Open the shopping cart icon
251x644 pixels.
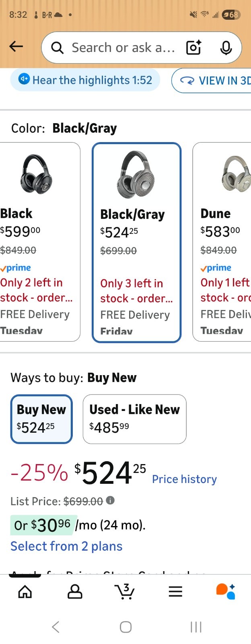click(x=125, y=591)
